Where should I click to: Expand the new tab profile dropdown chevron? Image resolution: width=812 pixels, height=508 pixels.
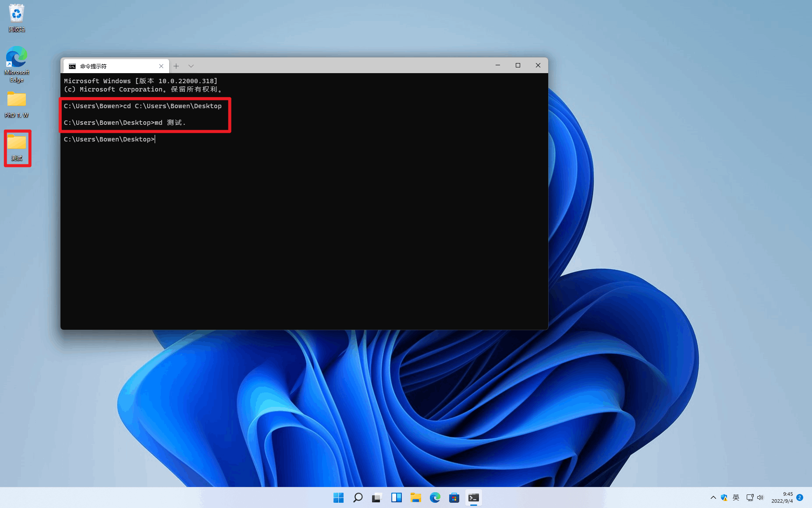pos(191,66)
